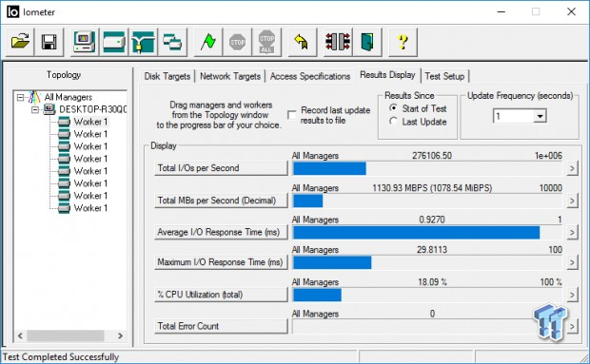Image resolution: width=590 pixels, height=364 pixels.
Task: Click the 1130.93 MBPS throughput value
Action: (432, 188)
